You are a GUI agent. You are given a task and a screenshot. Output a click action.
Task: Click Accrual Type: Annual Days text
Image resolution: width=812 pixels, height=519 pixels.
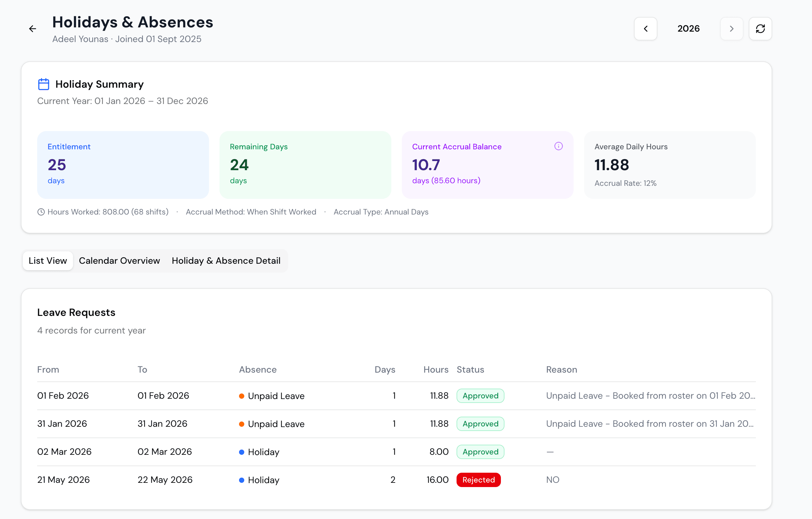[381, 212]
